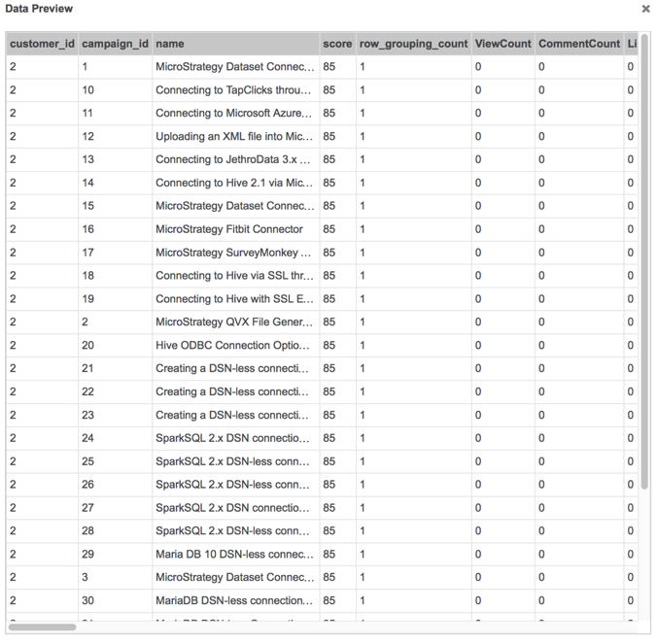The height and width of the screenshot is (644, 658).
Task: Click the campaign_id column header
Action: 116,44
